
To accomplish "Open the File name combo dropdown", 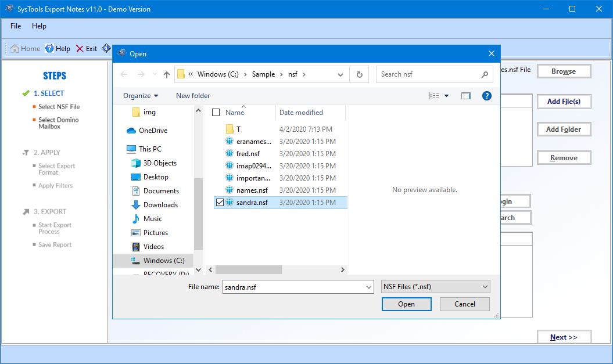I will [x=368, y=287].
